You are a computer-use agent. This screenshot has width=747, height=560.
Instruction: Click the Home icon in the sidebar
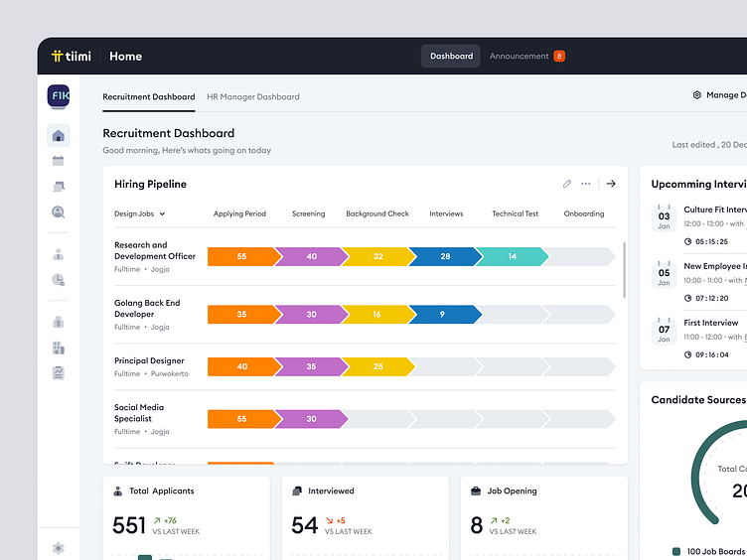tap(58, 136)
